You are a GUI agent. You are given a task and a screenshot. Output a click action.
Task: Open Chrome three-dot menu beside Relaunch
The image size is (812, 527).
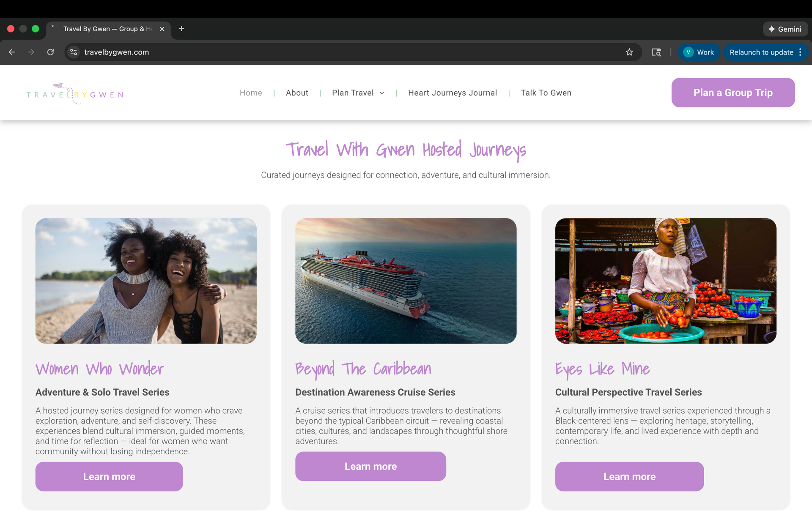[x=800, y=52]
